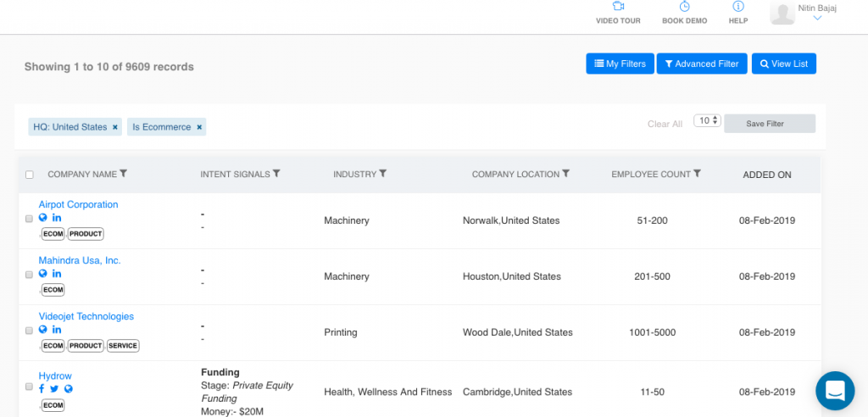Viewport: 868px width, 417px height.
Task: Open the Airpot Corporation company link
Action: pyautogui.click(x=78, y=204)
